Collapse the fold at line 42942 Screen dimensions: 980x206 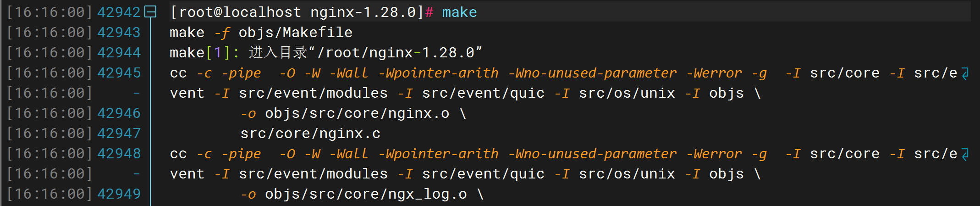coord(150,12)
